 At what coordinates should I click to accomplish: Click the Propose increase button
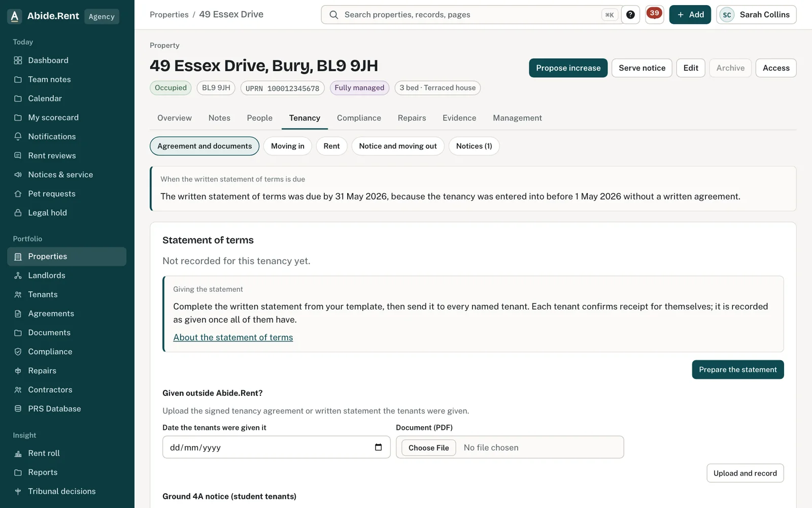coord(568,68)
